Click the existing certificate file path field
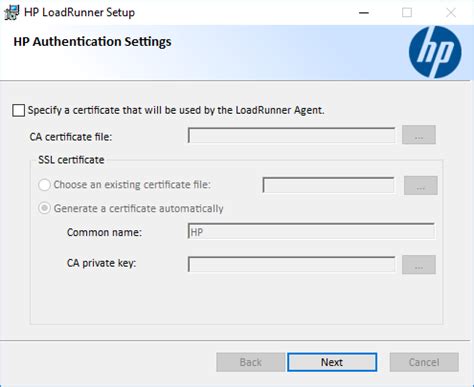The width and height of the screenshot is (474, 387). 329,185
